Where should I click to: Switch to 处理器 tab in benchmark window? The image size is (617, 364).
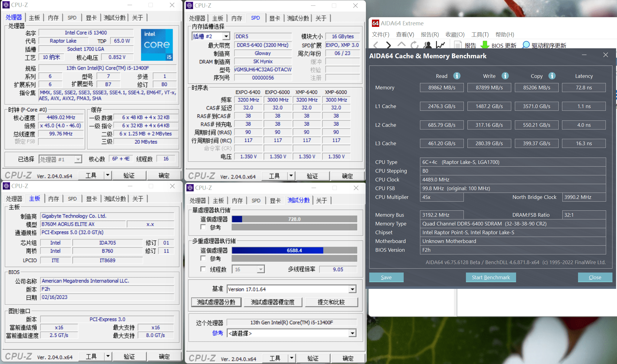click(x=198, y=200)
